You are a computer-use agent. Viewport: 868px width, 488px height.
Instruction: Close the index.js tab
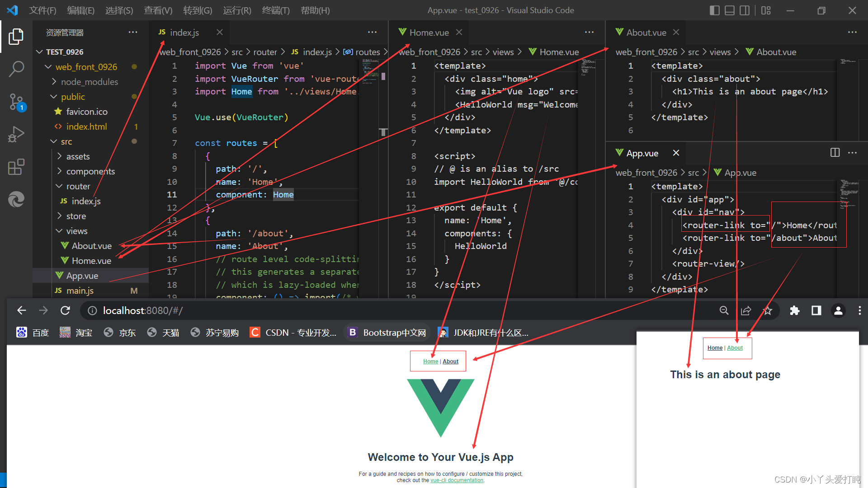(220, 32)
